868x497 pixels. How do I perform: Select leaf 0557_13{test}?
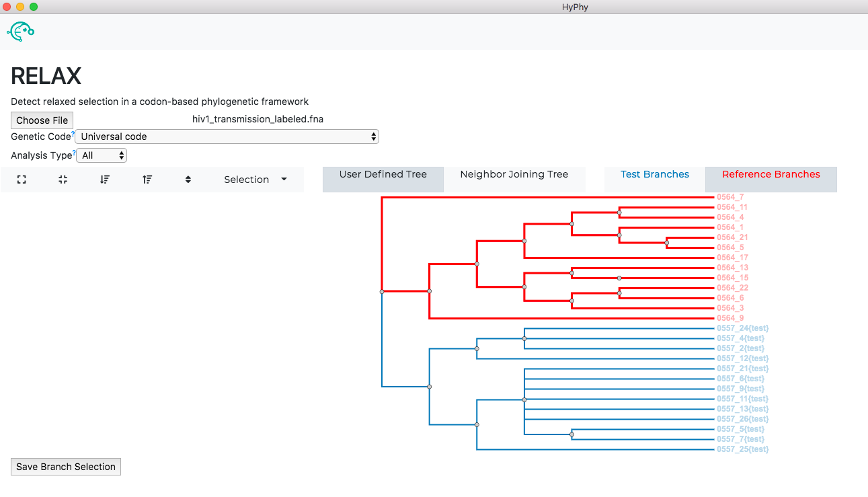click(742, 409)
